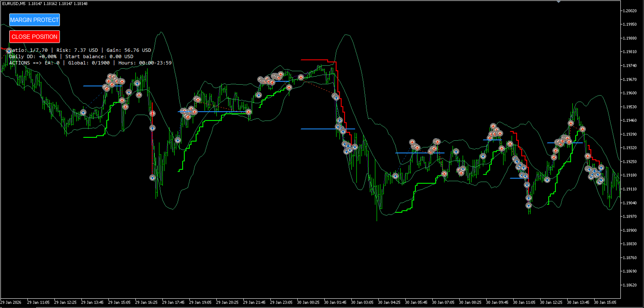Click the 1.18900 price scale label

click(629, 230)
